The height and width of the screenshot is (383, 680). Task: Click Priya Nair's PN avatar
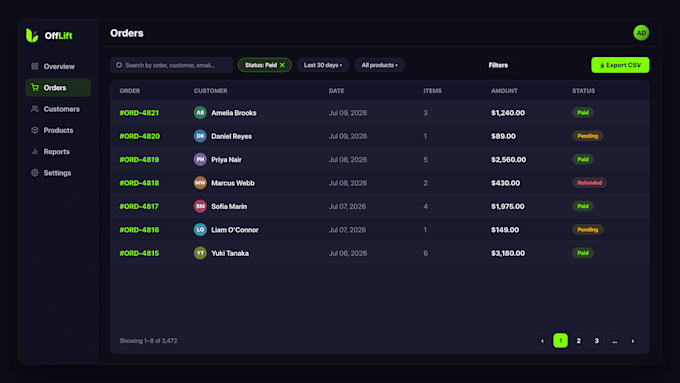200,160
